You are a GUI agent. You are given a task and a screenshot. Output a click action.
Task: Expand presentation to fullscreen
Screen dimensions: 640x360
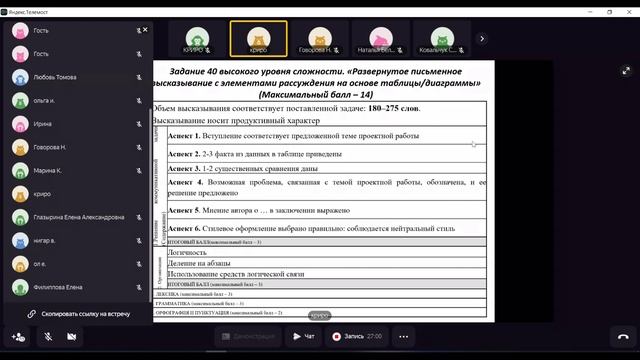pyautogui.click(x=626, y=71)
